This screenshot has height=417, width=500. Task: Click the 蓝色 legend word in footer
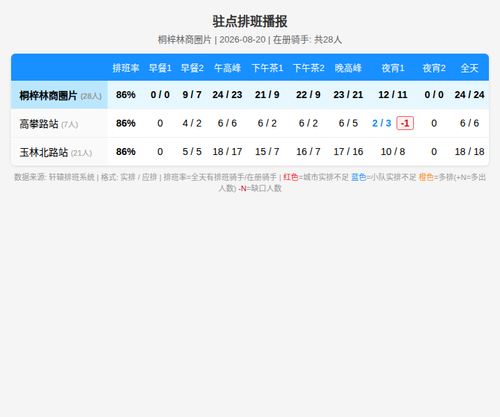[359, 177]
